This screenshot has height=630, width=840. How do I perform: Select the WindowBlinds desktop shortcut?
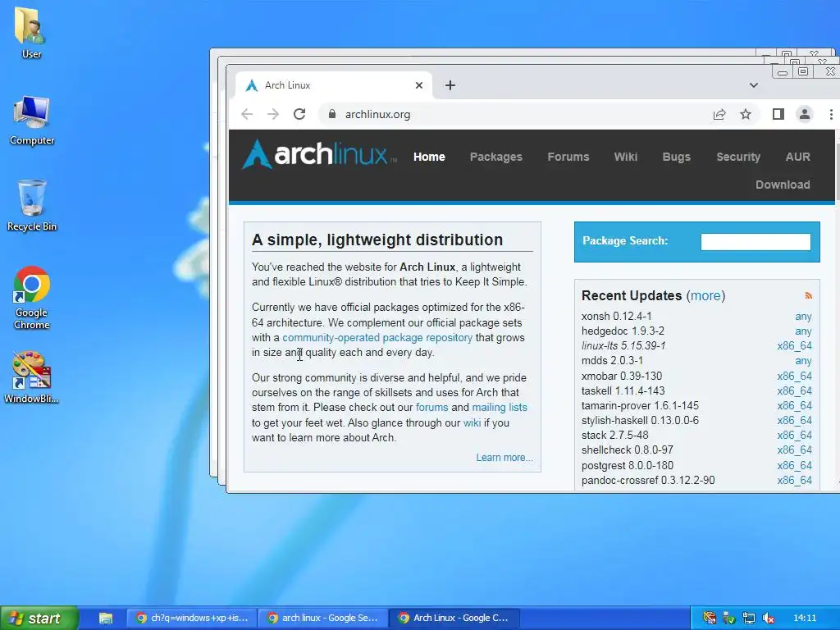pyautogui.click(x=32, y=377)
